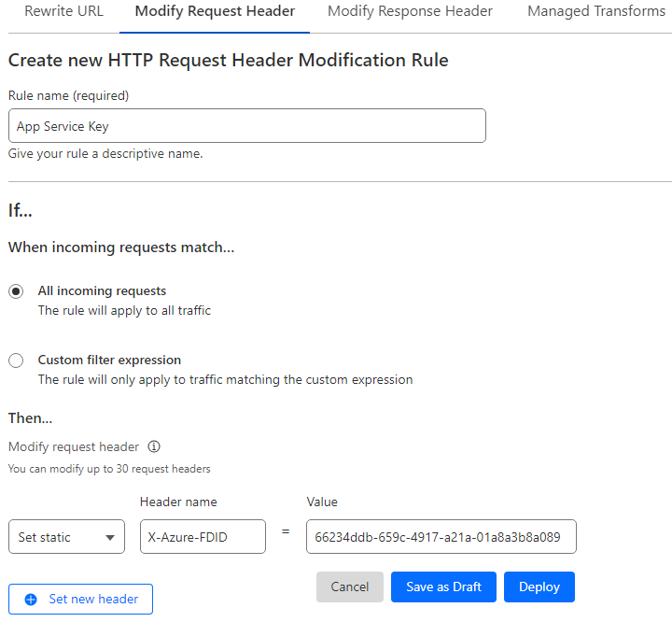Switch to Modify Request Header tab

(x=215, y=11)
